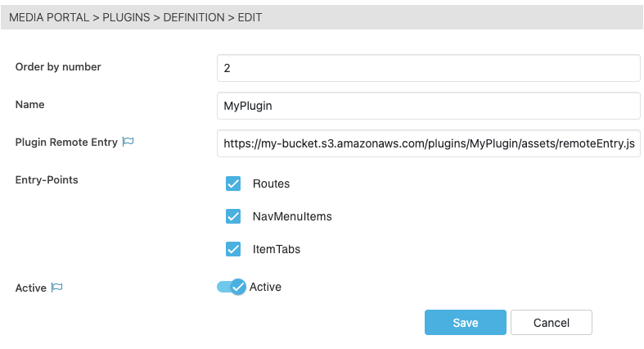Click the ItemTabs label text
Viewport: 644px width, 349px height.
click(276, 249)
